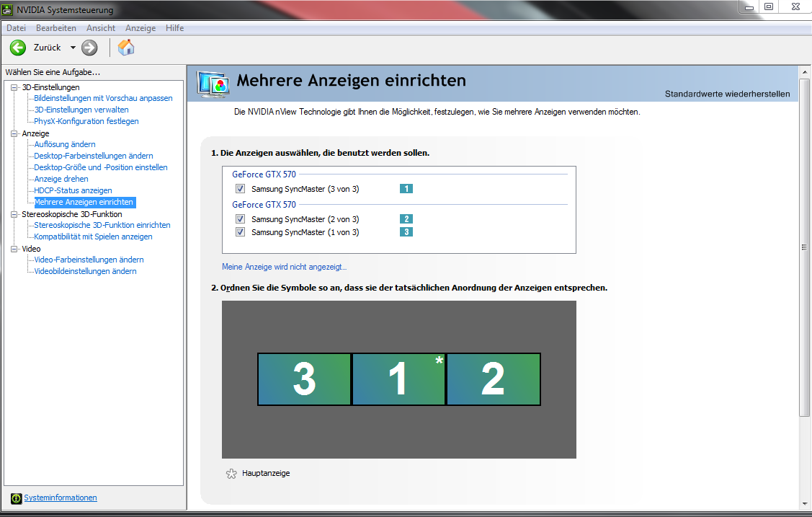
Task: Open Systeminformationen link
Action: click(x=60, y=498)
